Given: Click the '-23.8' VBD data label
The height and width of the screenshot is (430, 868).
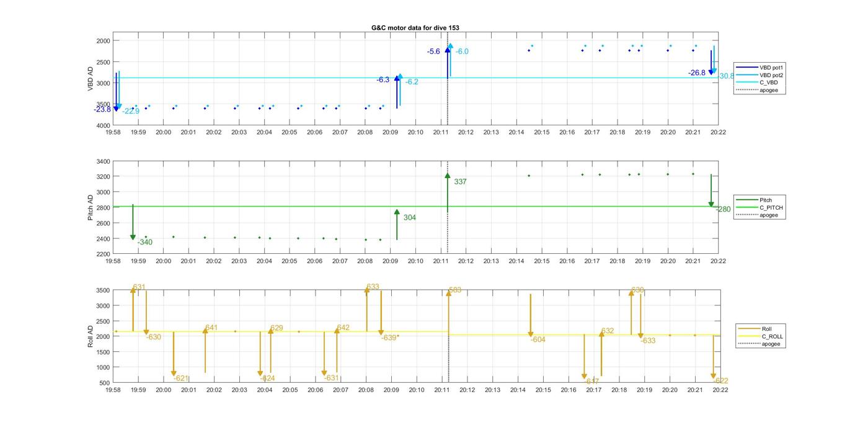Looking at the screenshot, I should point(102,109).
